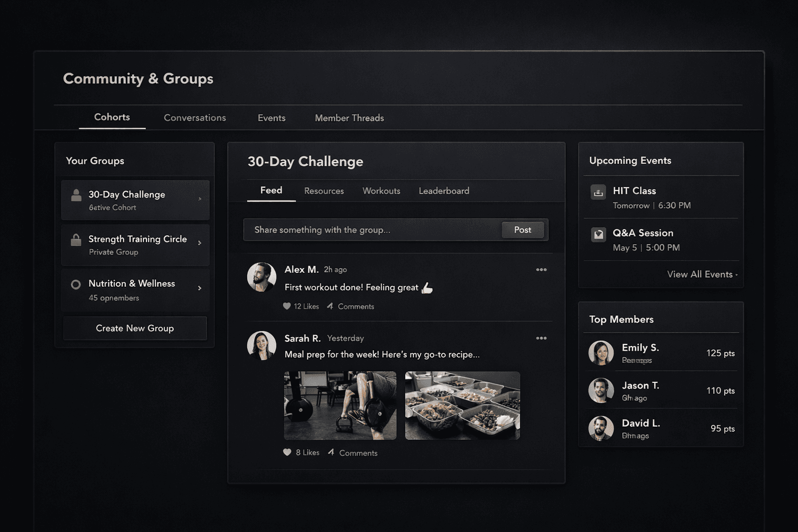
Task: Click the Q&A Session event icon
Action: [598, 234]
